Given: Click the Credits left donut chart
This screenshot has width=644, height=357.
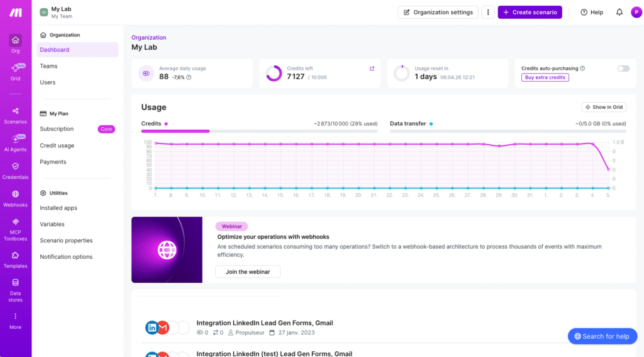Looking at the screenshot, I should (274, 74).
